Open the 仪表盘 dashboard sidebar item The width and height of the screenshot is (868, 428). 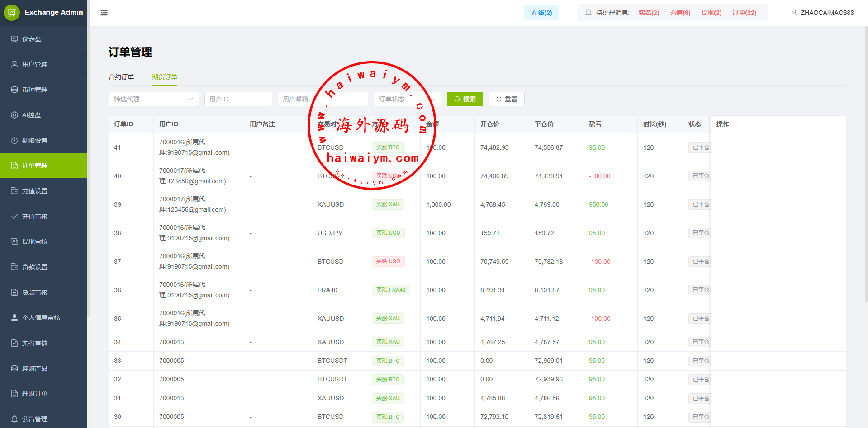click(32, 39)
